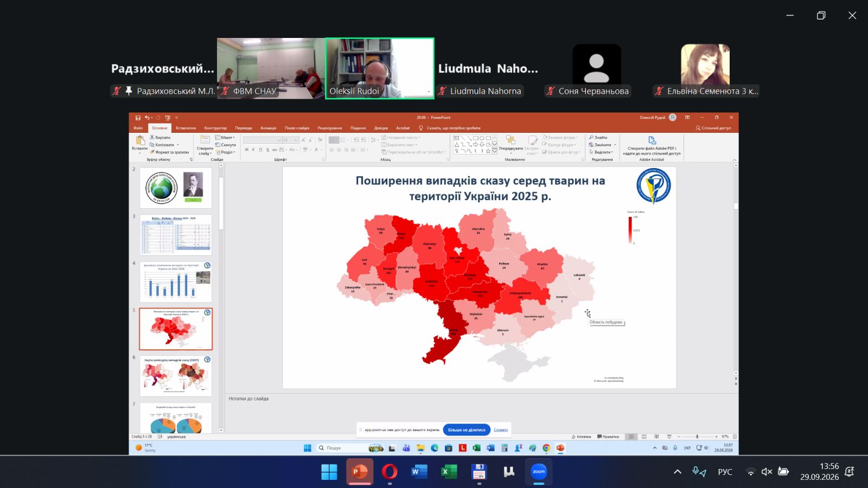Click the Save icon in PowerPoint's quick access toolbar
This screenshot has height=488, width=868.
(138, 118)
